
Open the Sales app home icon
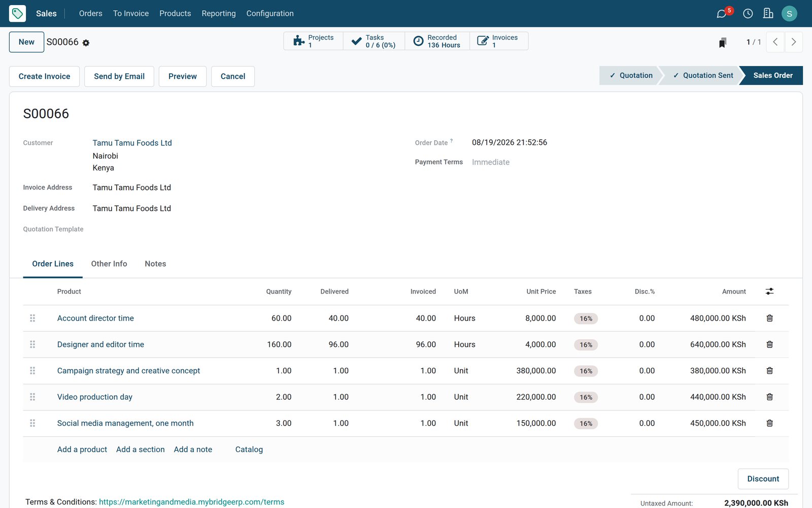17,13
